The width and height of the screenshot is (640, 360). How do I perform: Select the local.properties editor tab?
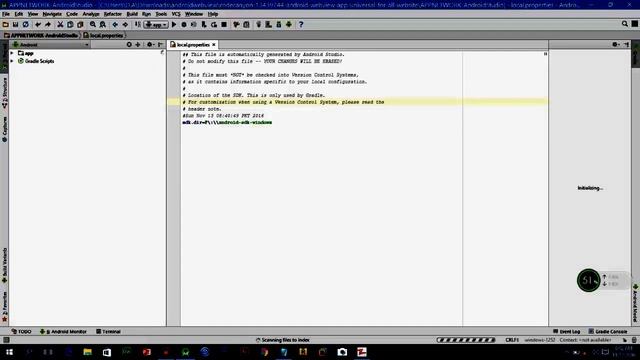[193, 44]
